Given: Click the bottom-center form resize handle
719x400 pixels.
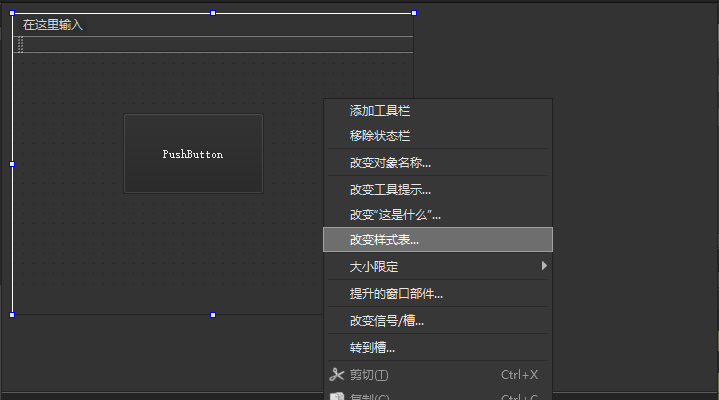Looking at the screenshot, I should point(213,314).
